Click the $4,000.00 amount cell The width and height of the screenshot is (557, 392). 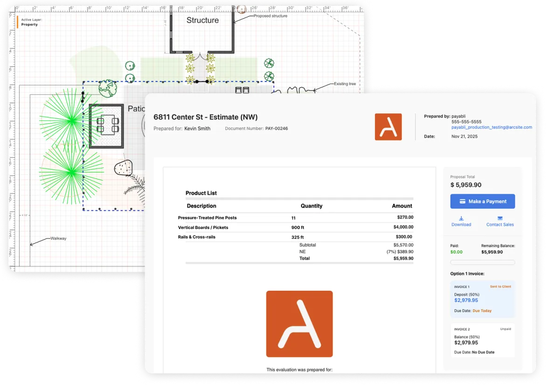point(403,227)
